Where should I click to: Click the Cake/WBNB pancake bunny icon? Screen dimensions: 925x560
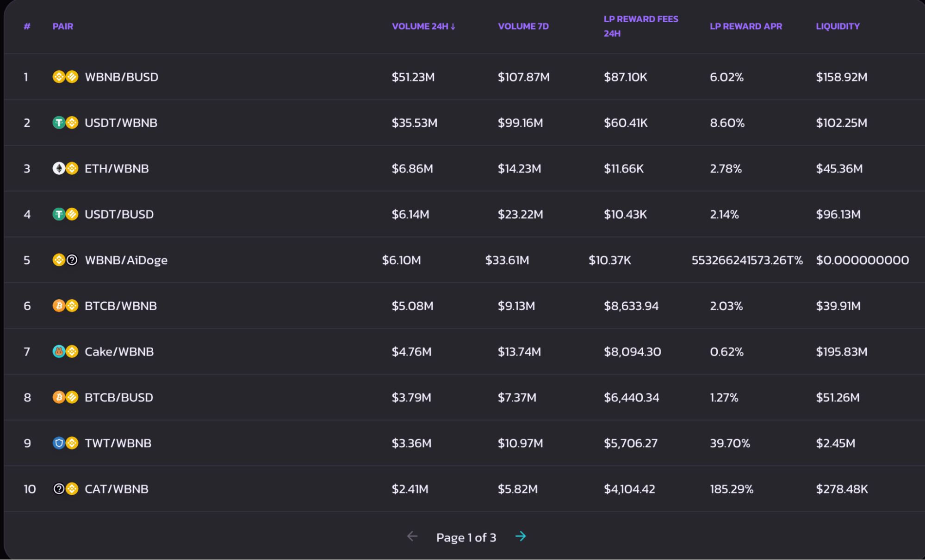[59, 351]
